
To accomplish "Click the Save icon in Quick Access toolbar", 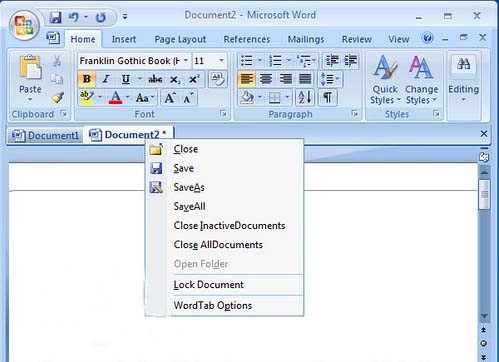I will [x=56, y=17].
